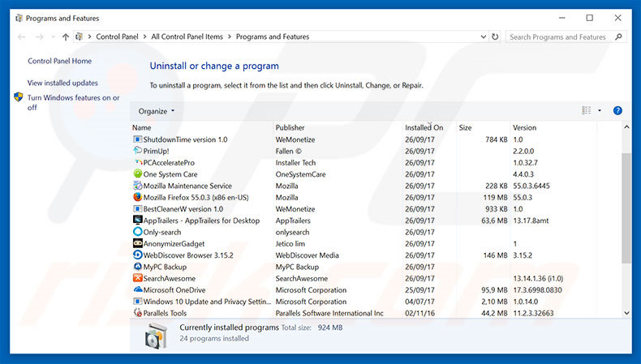641x364 pixels.
Task: Select the Parallels Tools icon
Action: pyautogui.click(x=137, y=313)
